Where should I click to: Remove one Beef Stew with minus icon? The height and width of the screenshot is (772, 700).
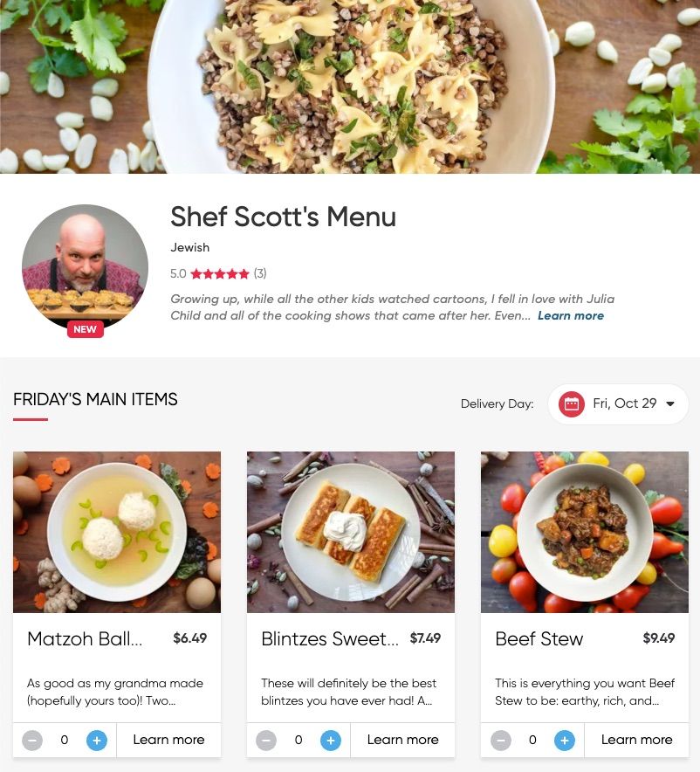(501, 740)
